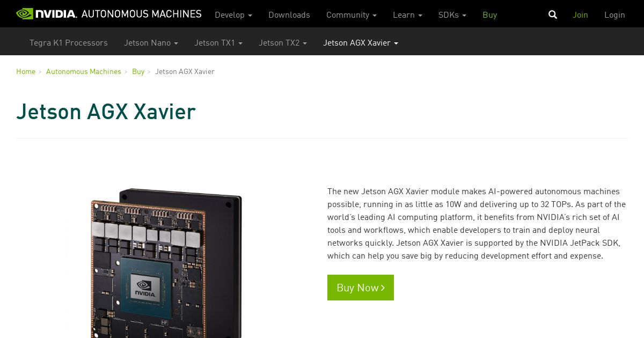Open the search magnifier icon
This screenshot has height=338, width=644.
click(x=553, y=14)
